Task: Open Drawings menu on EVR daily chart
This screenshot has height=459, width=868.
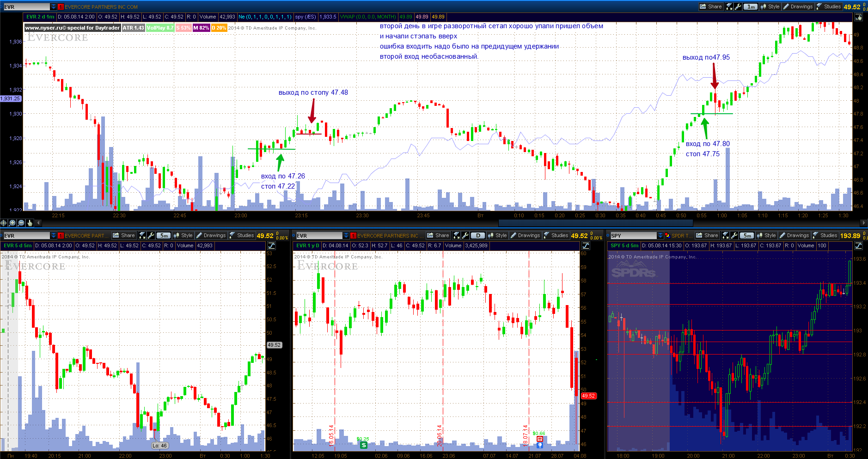Action: tap(525, 235)
